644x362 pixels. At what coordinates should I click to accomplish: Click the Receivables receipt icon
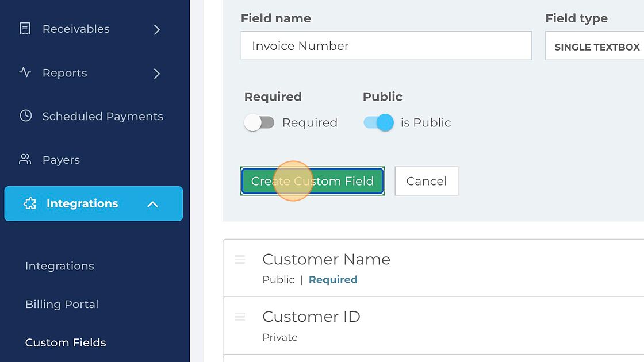(x=25, y=29)
